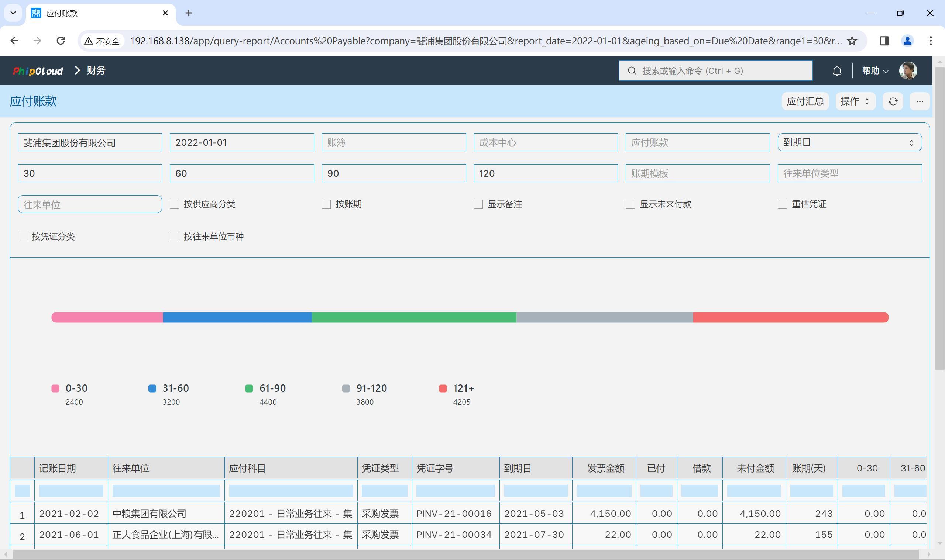Open the Chrome profile icon

pos(907,41)
